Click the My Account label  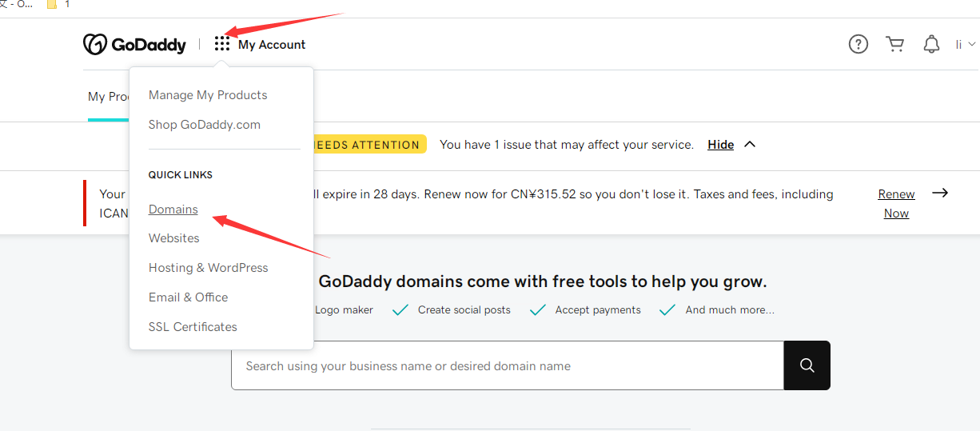[272, 45]
